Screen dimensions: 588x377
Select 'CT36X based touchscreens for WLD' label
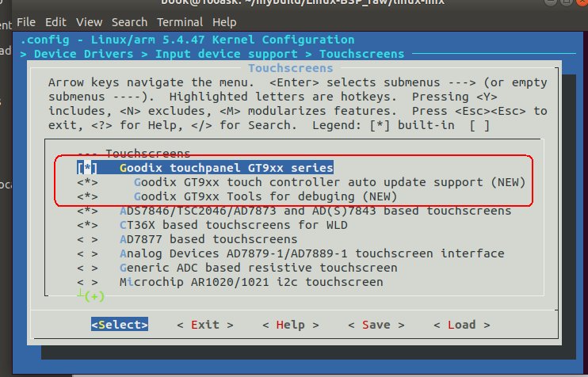tap(234, 225)
